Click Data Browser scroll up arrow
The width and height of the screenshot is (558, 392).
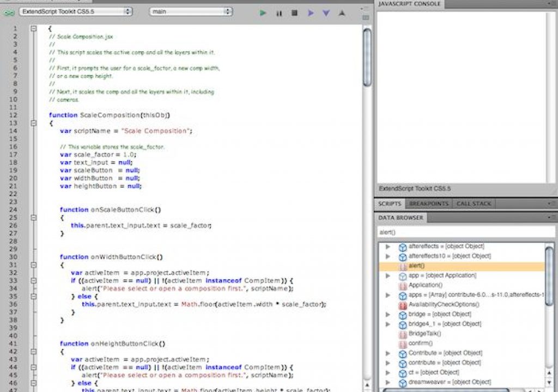click(549, 373)
